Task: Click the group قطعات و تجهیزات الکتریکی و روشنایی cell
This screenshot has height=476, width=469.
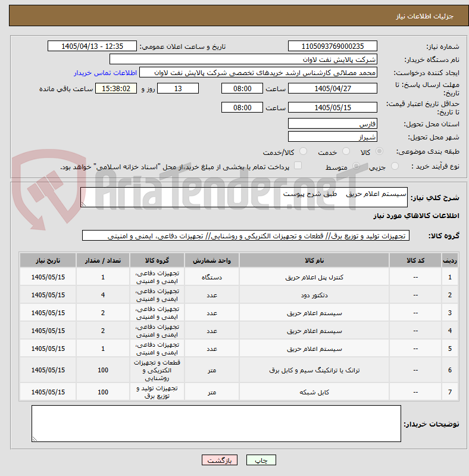Action: (157, 370)
